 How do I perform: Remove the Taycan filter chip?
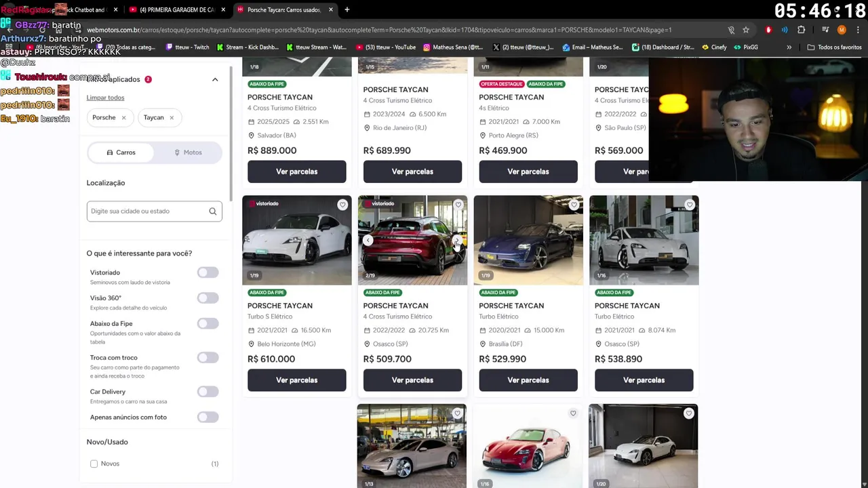[172, 118]
